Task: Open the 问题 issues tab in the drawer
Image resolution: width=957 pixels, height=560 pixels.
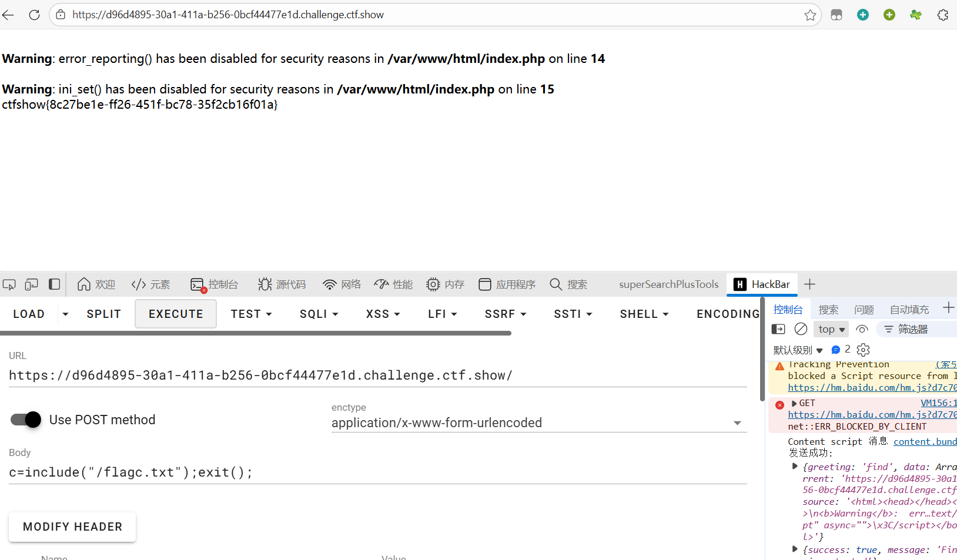Action: (x=864, y=310)
